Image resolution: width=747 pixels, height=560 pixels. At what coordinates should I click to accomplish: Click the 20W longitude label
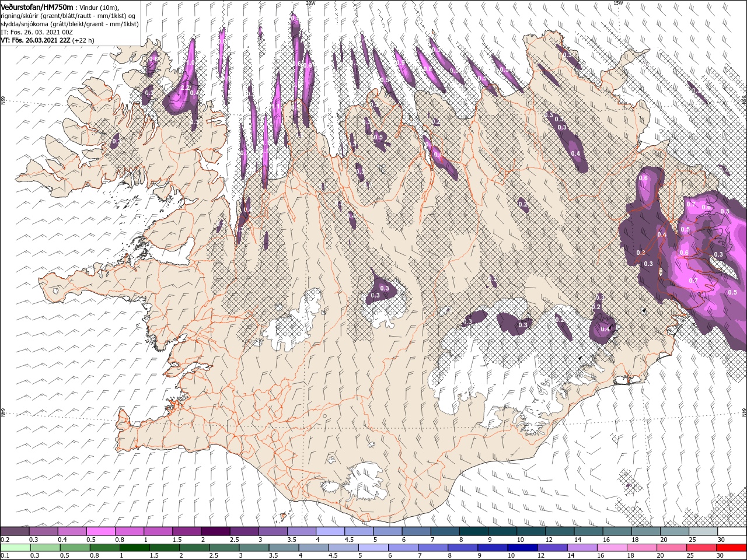click(x=310, y=3)
